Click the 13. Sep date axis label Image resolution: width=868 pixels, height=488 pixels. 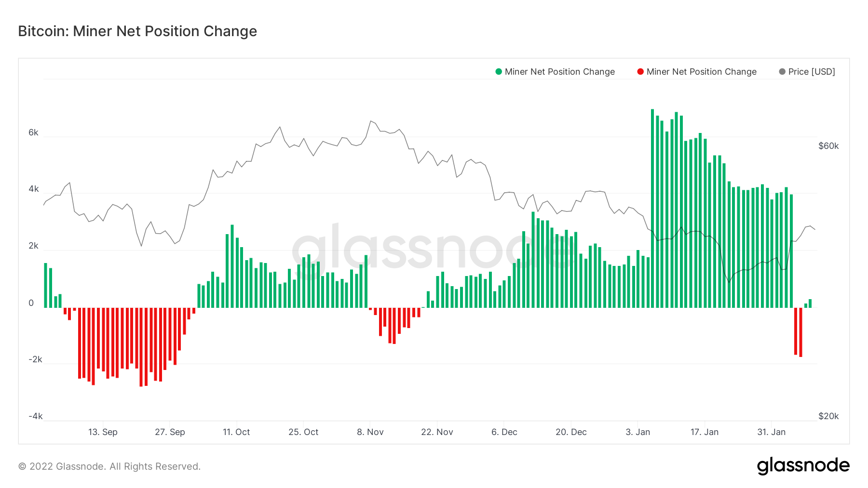click(x=103, y=432)
